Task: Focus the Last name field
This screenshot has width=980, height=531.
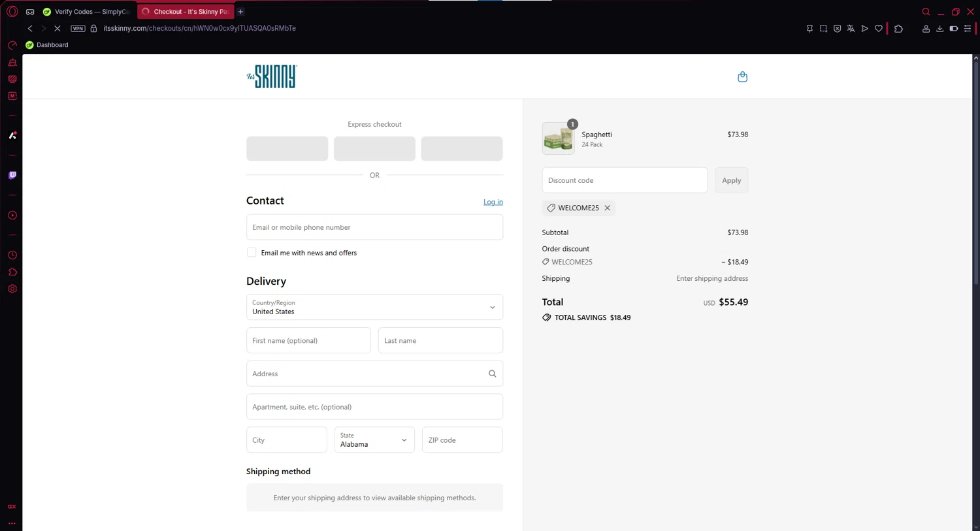Action: tap(440, 340)
